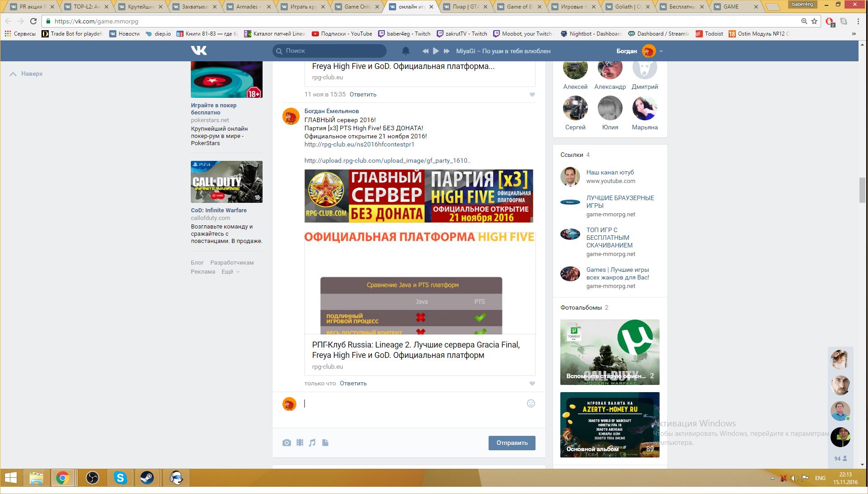The height and width of the screenshot is (494, 868).
Task: Switch to the 'GAME' browser tab
Action: (x=735, y=7)
